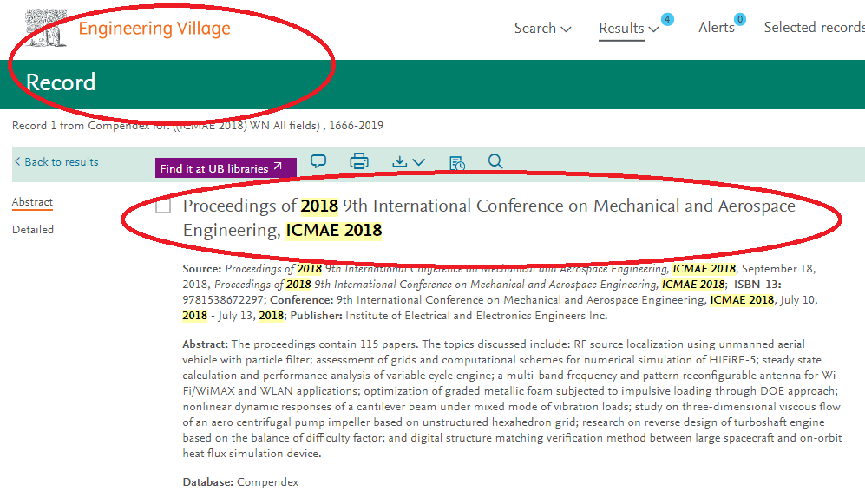Click Find it at UB libraries button
Image resolution: width=865 pixels, height=504 pixels.
coord(226,167)
